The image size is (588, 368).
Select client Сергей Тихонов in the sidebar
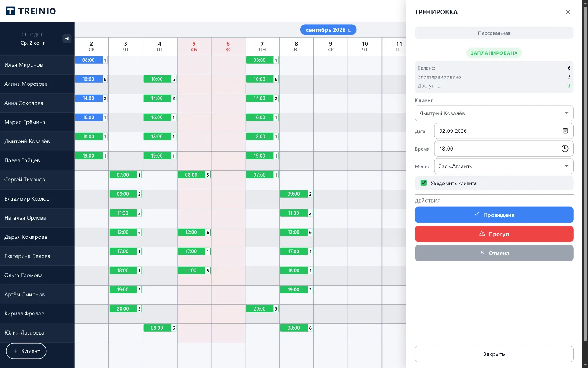click(x=37, y=180)
